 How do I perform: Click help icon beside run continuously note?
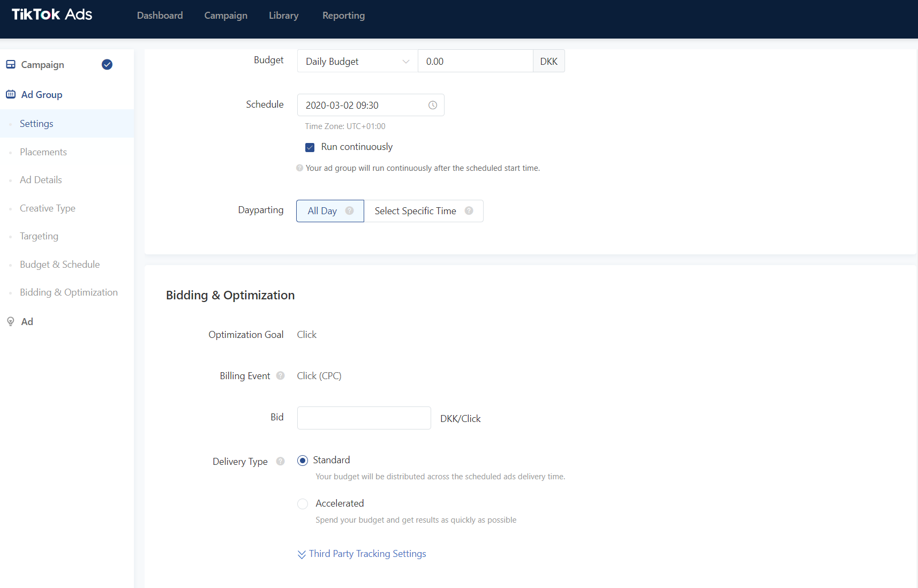[x=300, y=168]
